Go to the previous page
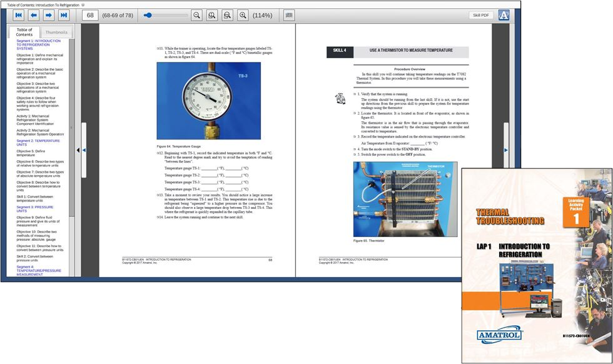 pyautogui.click(x=34, y=15)
